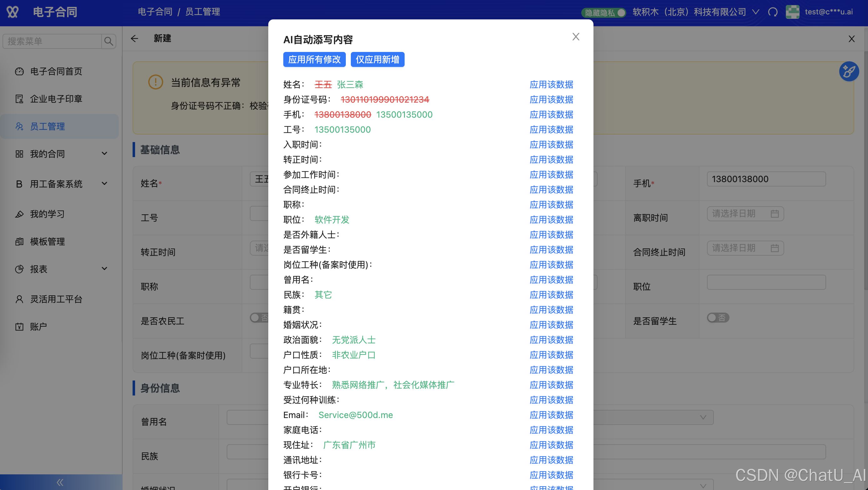
Task: Open company selector dropdown in header
Action: (x=756, y=12)
